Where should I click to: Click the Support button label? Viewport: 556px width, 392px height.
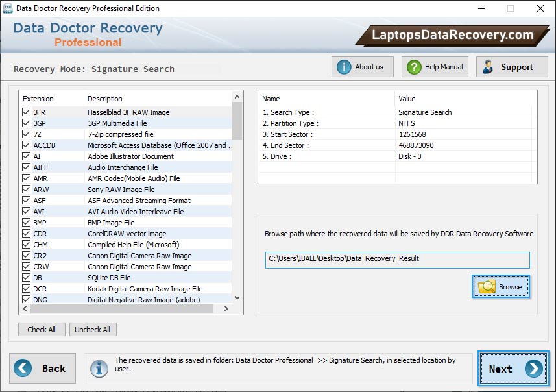pyautogui.click(x=516, y=67)
